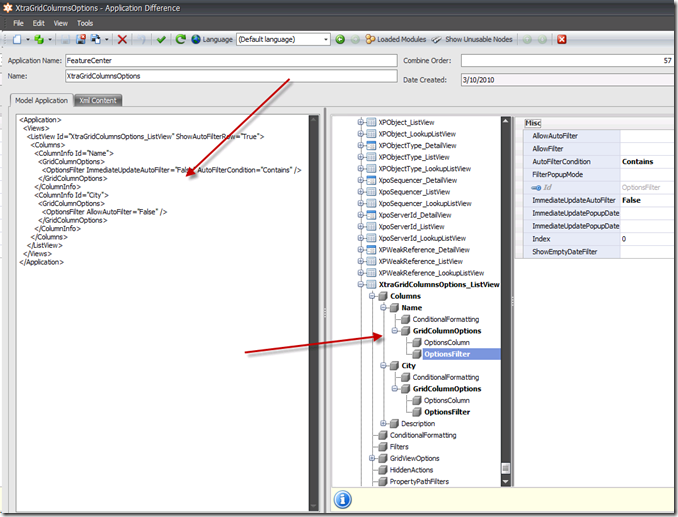Screen dimensions: 678x517
Task: Switch to the Xml Content tab
Action: [x=100, y=100]
